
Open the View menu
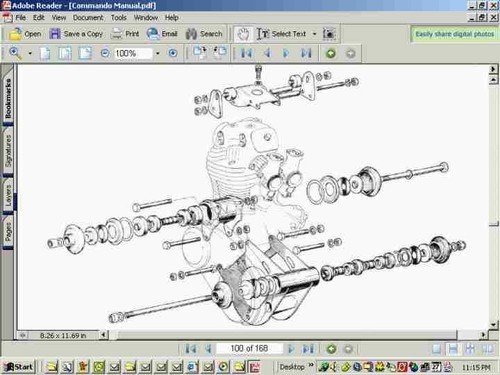point(59,18)
